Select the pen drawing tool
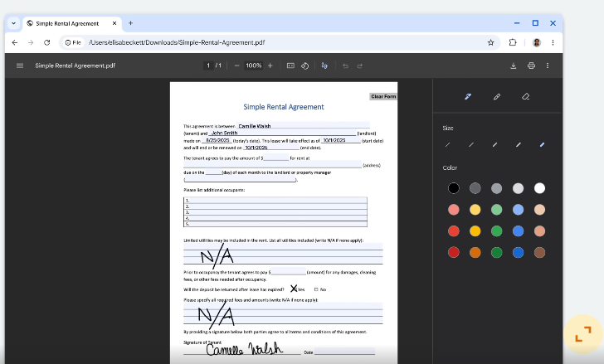This screenshot has width=604, height=364. click(468, 96)
